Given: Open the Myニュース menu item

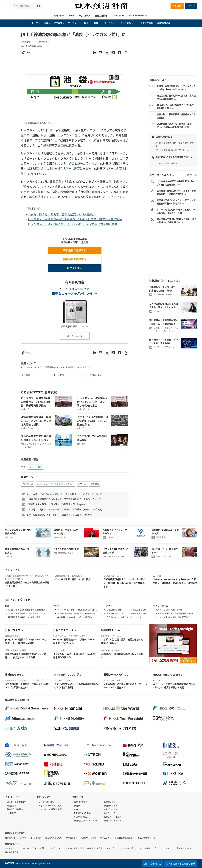Looking at the screenshot, I should [x=84, y=16].
